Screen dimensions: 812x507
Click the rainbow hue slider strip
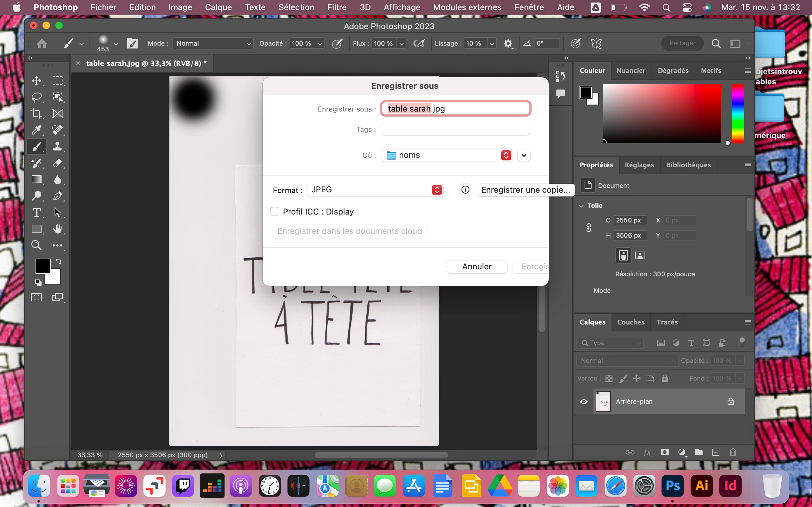[737, 114]
